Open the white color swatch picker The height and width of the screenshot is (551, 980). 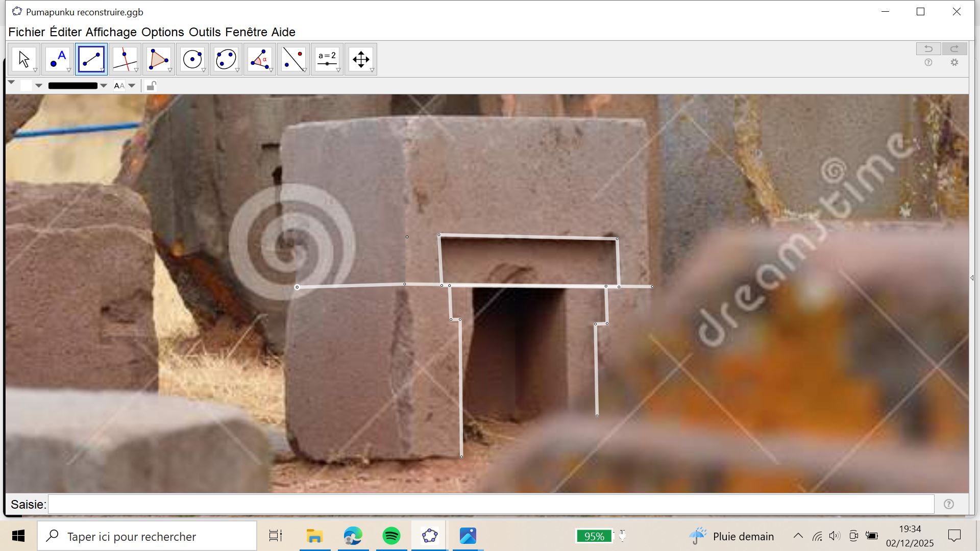click(x=27, y=86)
